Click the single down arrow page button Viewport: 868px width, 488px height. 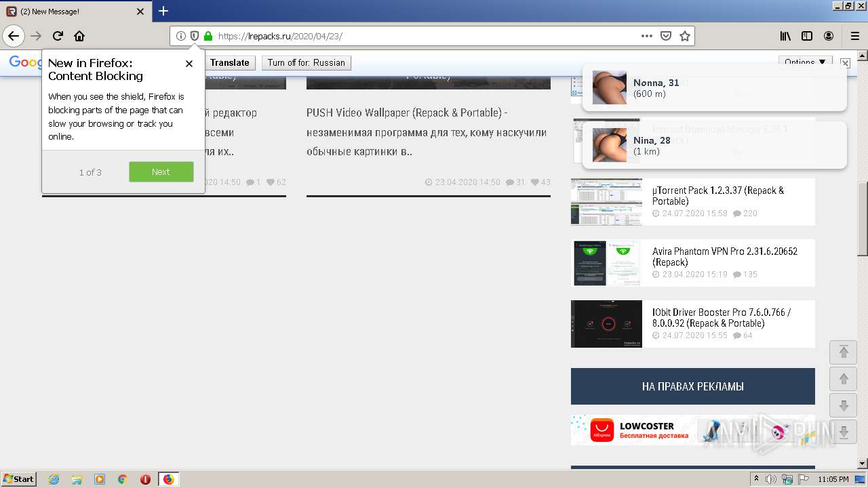pyautogui.click(x=844, y=406)
